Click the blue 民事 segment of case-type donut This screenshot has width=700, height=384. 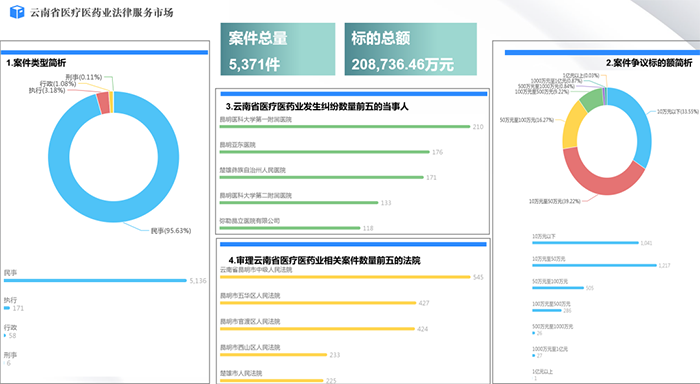pyautogui.click(x=114, y=212)
